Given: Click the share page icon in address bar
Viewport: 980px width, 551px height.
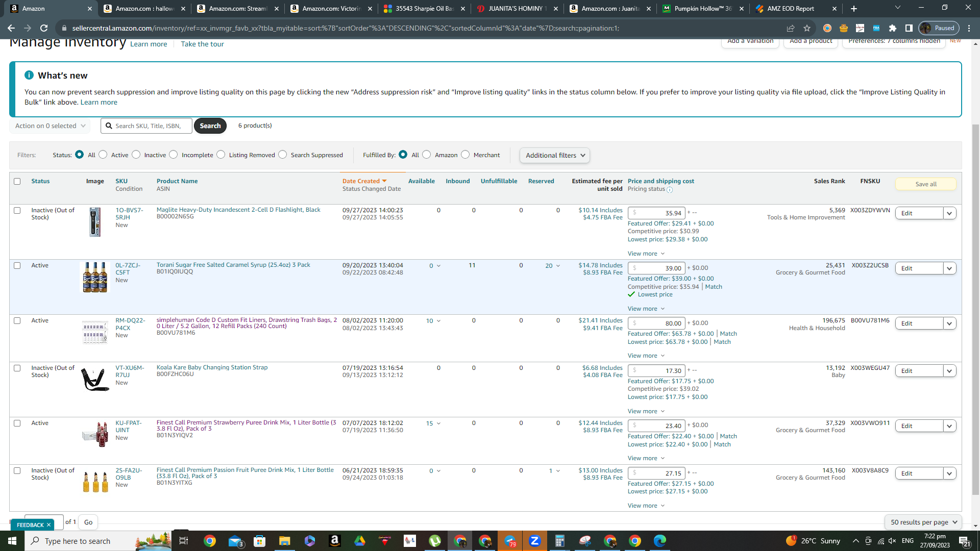Looking at the screenshot, I should tap(791, 28).
